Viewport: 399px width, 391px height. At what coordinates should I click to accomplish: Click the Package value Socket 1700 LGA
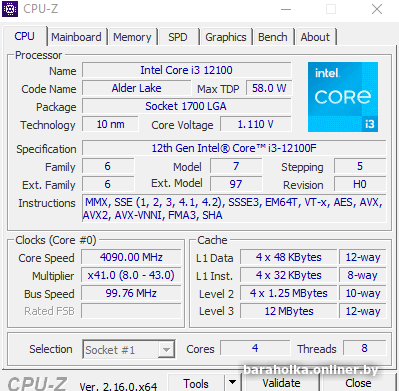coord(187,106)
